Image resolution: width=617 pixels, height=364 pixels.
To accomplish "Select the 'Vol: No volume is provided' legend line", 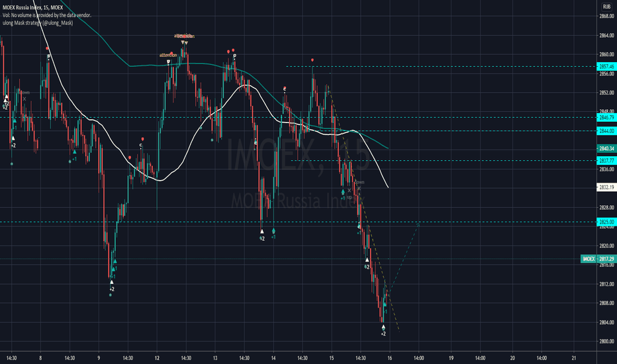I will pyautogui.click(x=47, y=15).
